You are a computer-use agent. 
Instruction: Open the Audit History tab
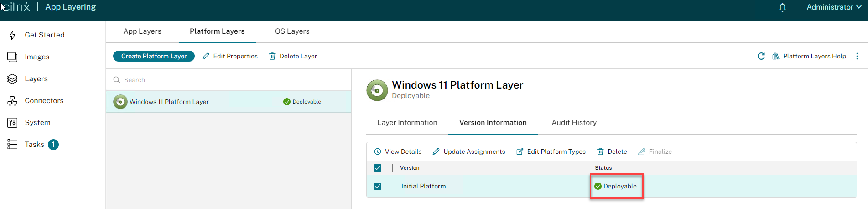574,123
